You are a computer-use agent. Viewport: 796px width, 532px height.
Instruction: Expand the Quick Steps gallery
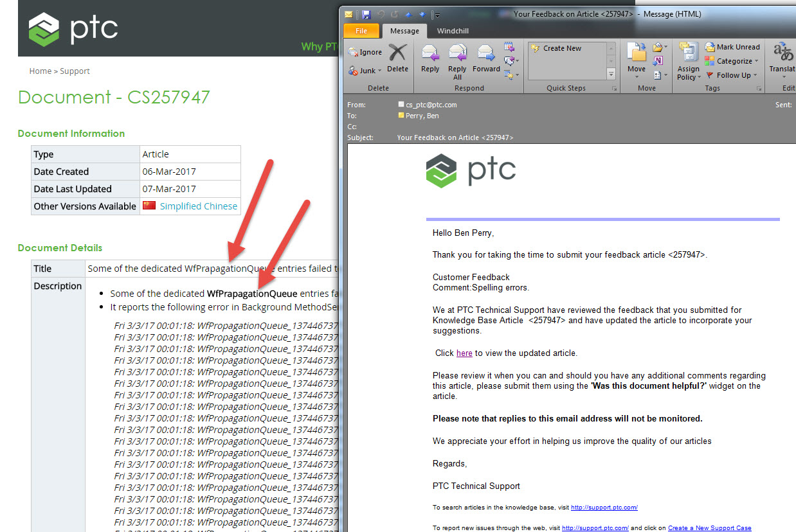tap(611, 74)
